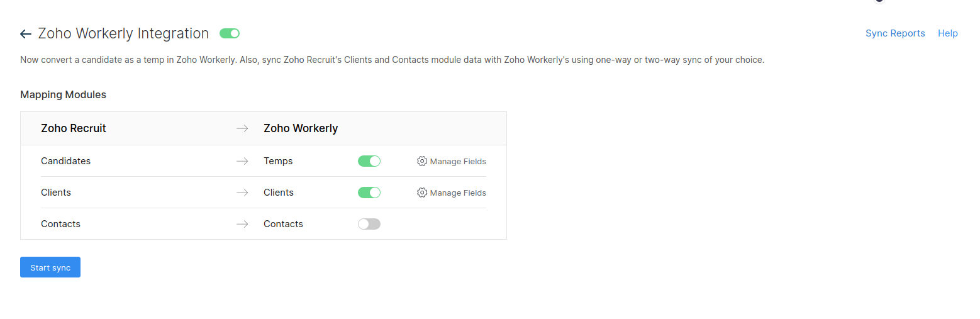Turn off the Candidates to Temps toggle

pyautogui.click(x=369, y=161)
